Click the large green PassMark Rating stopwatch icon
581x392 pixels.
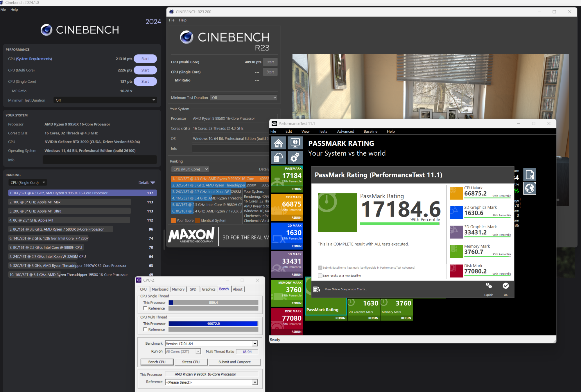(337, 213)
